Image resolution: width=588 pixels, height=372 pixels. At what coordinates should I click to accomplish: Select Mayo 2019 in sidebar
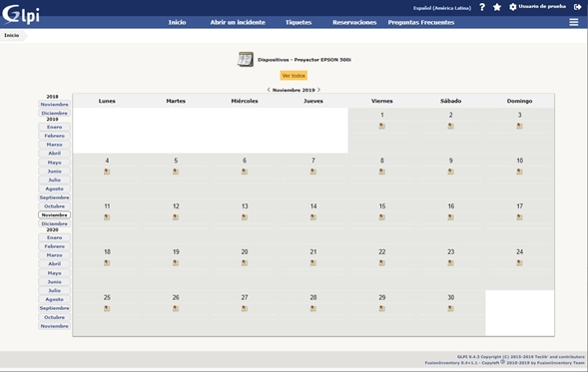click(54, 163)
